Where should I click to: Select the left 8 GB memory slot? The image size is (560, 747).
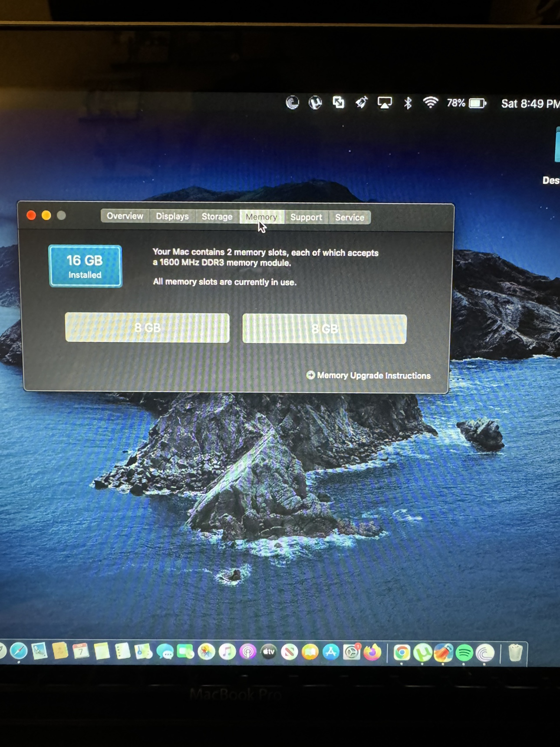147,328
